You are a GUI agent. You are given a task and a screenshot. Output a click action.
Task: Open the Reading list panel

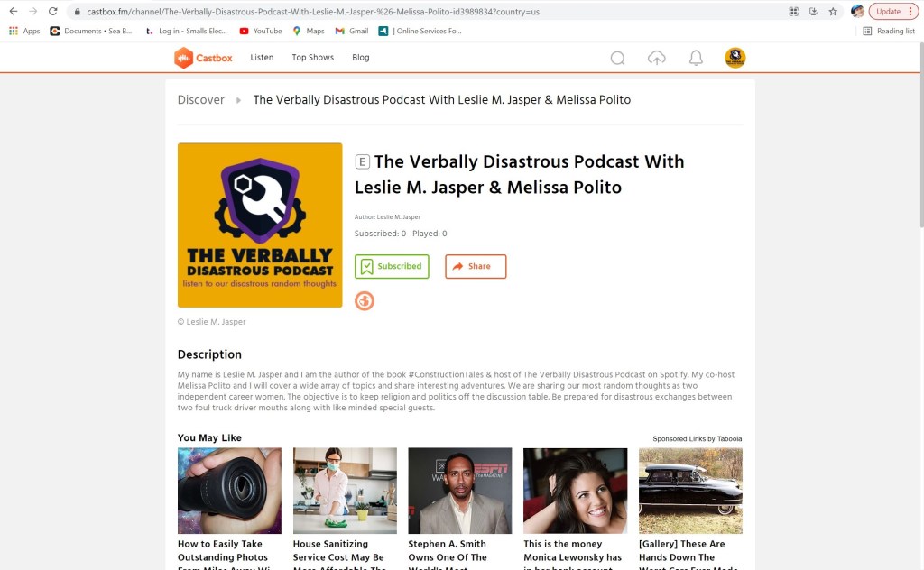tap(889, 31)
